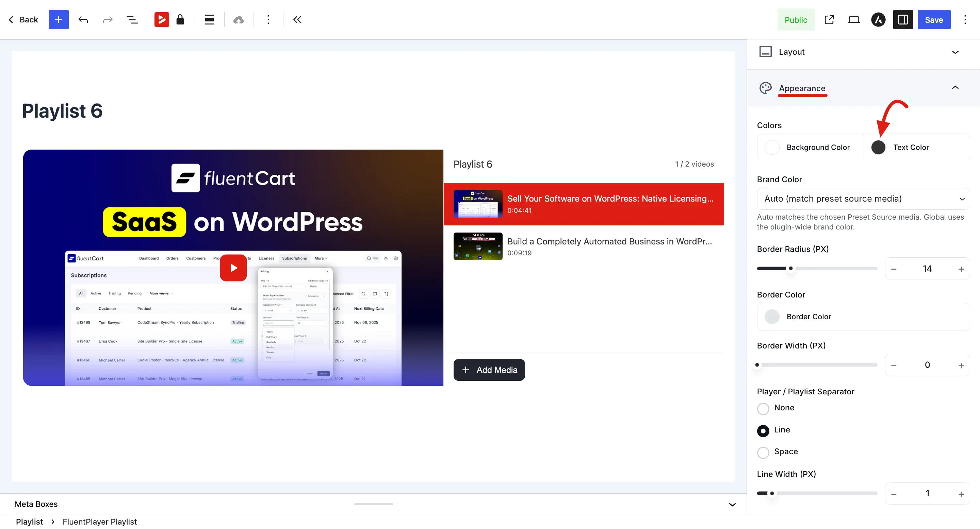Screen dimensions: 980x529
Task: Select the Automated Business video thumbnail
Action: 478,246
